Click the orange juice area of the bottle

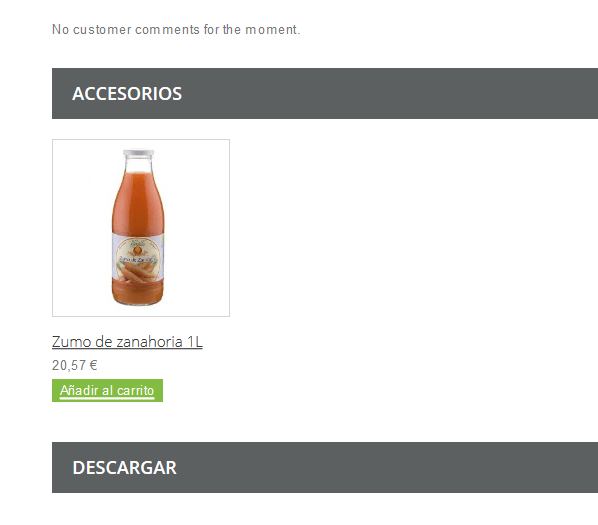click(138, 202)
